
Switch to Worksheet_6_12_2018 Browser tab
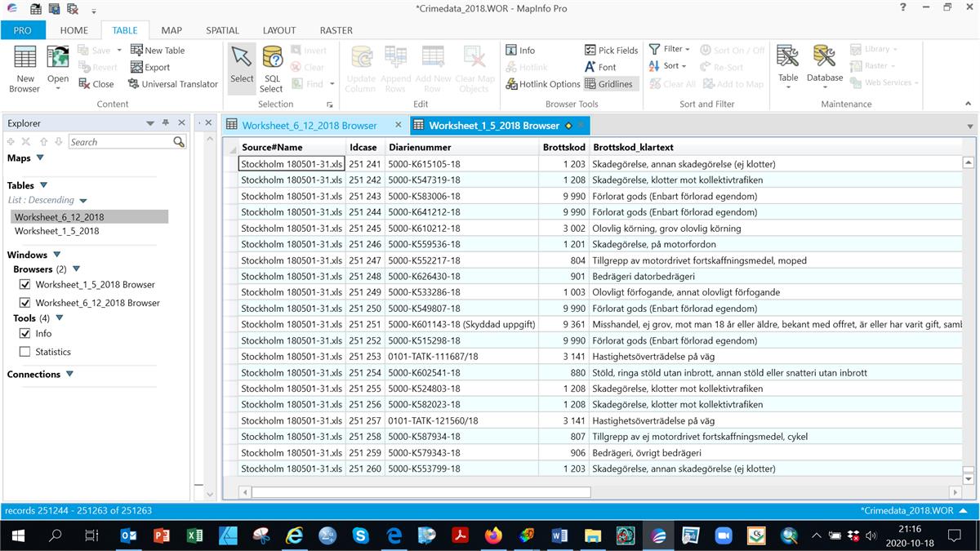click(x=309, y=126)
